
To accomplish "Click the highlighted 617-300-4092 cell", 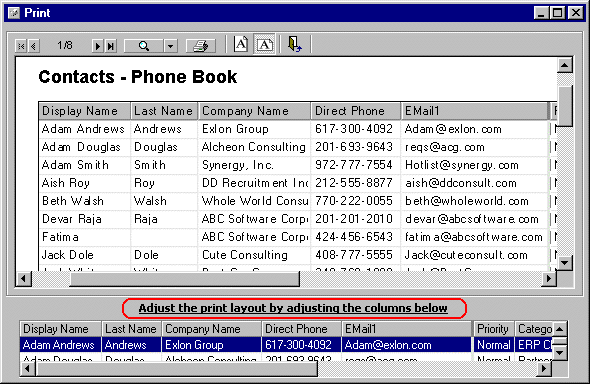I will (301, 345).
